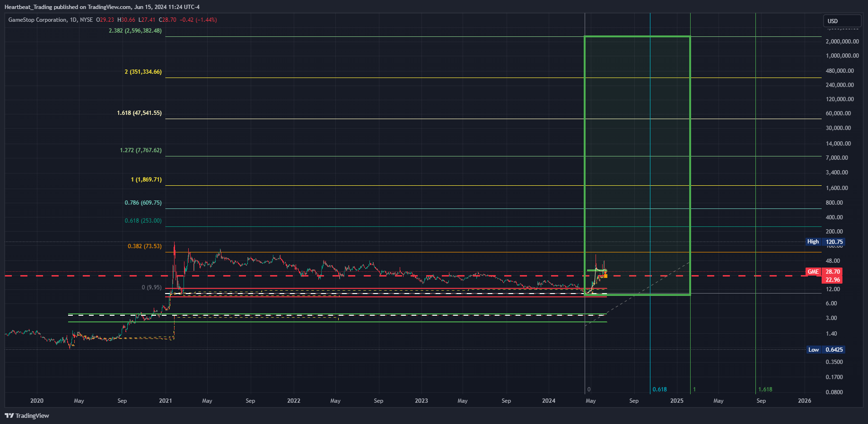Click the 0 (9.95) Fib label

pos(152,287)
